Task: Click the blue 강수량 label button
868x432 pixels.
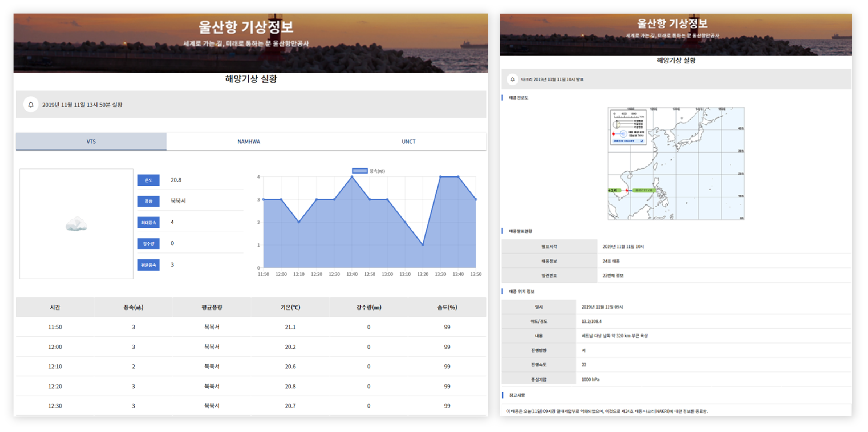Action: click(148, 244)
